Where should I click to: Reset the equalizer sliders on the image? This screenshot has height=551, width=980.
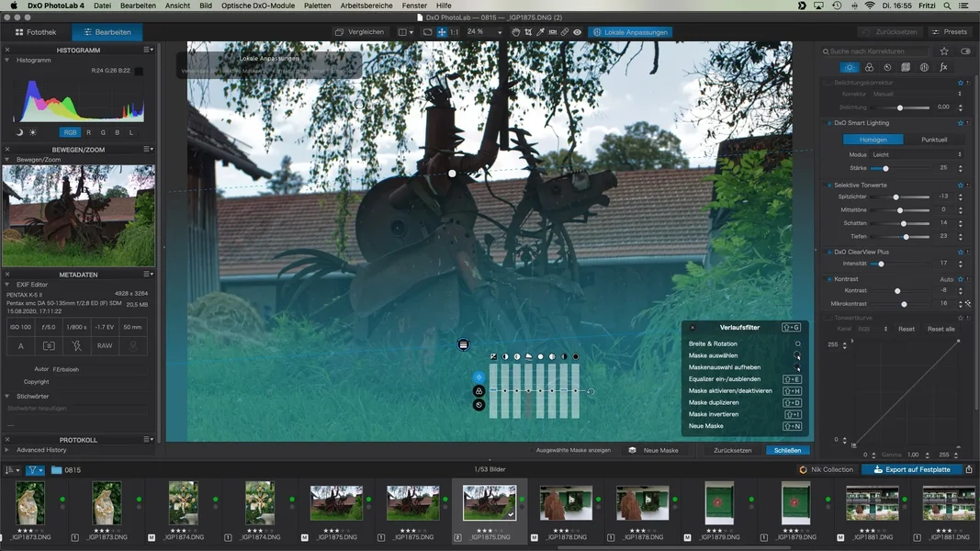click(x=591, y=391)
